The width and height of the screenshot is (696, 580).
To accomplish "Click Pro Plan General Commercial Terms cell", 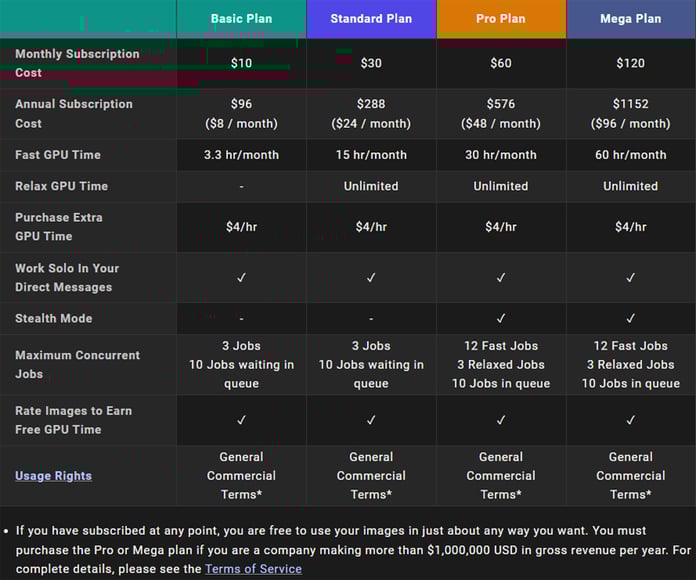I will [501, 476].
